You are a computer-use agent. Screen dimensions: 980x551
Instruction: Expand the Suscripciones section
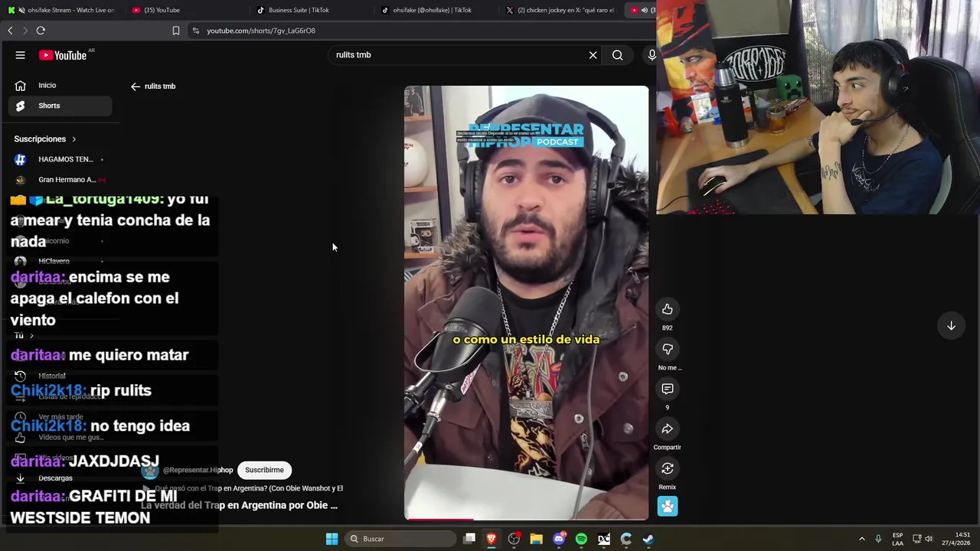45,139
